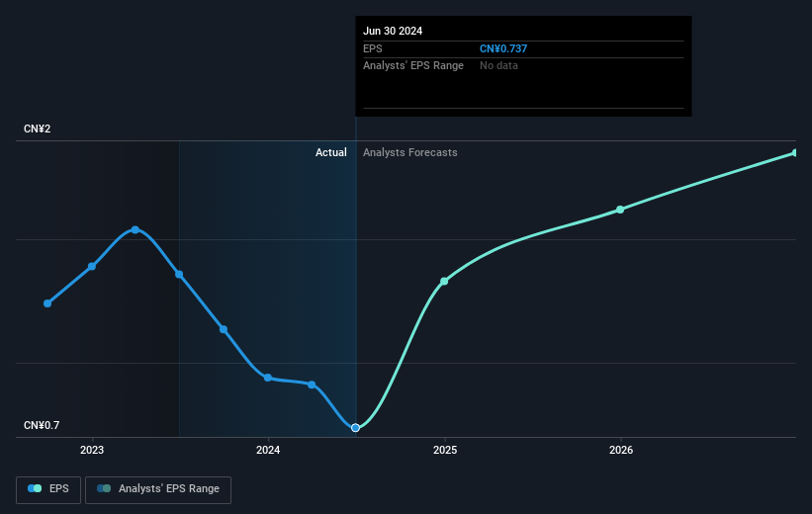Click the 'CN¥2' y-axis label
The image size is (812, 514).
(x=38, y=128)
